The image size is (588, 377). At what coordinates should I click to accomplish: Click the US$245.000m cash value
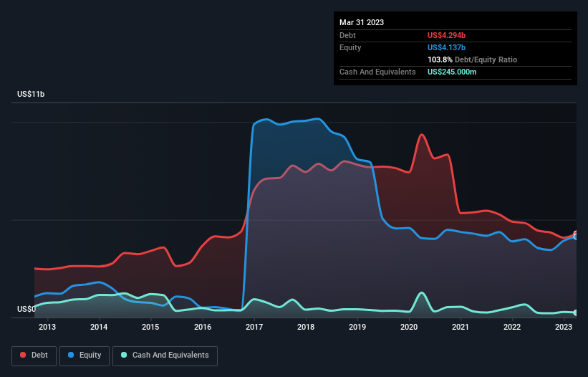tap(452, 72)
